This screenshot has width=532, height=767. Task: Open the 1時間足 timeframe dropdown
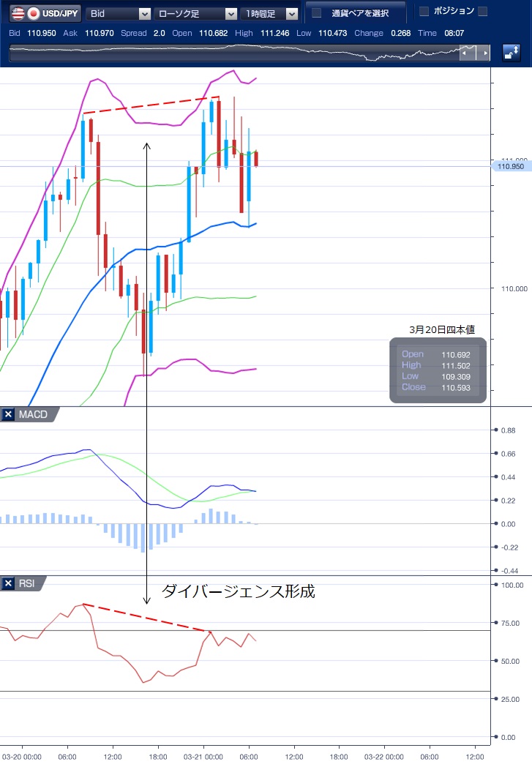click(x=270, y=13)
